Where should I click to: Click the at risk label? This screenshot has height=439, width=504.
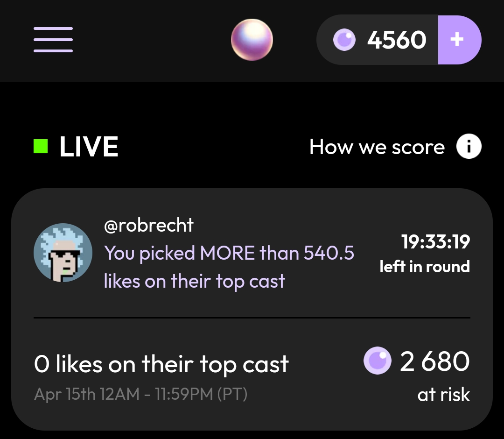click(x=443, y=395)
